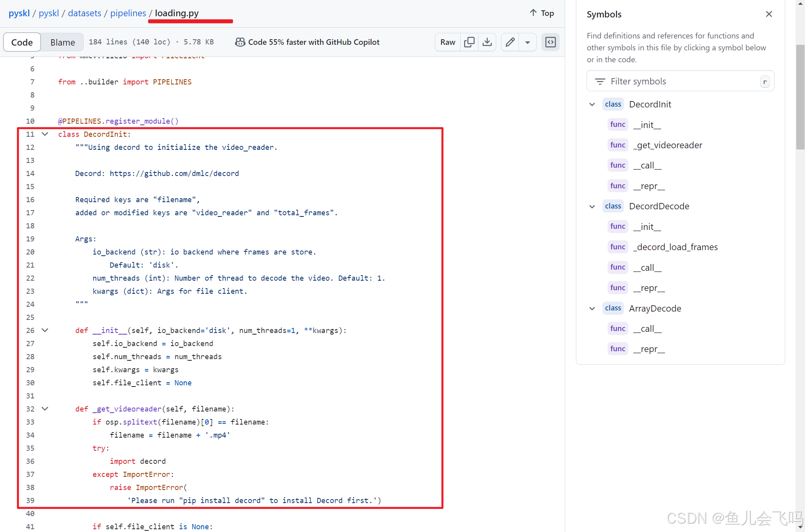805x532 pixels.
Task: Click the pencil edit file icon
Action: coord(510,42)
